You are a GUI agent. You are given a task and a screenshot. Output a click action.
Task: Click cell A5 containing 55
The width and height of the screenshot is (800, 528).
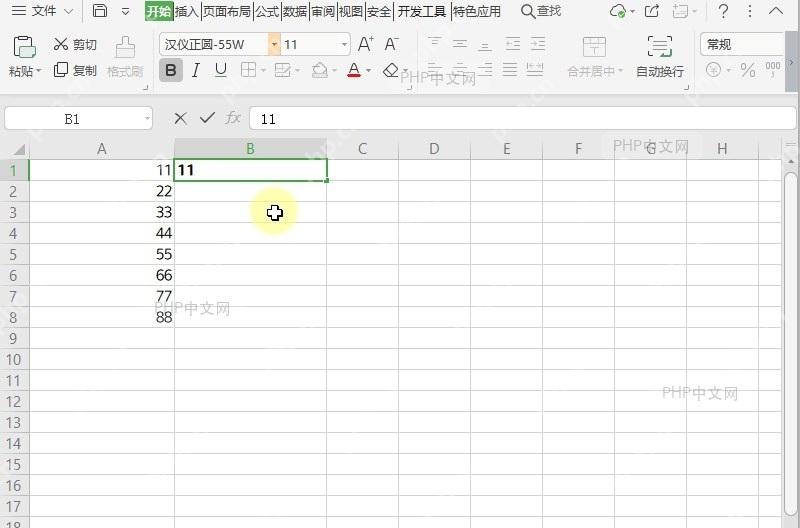pos(102,255)
